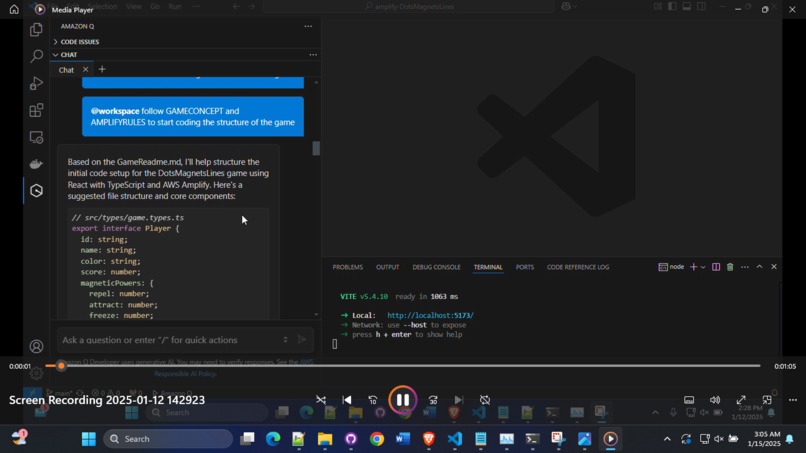Pause the screen recording playback
Screen dimensions: 806x453
point(402,400)
